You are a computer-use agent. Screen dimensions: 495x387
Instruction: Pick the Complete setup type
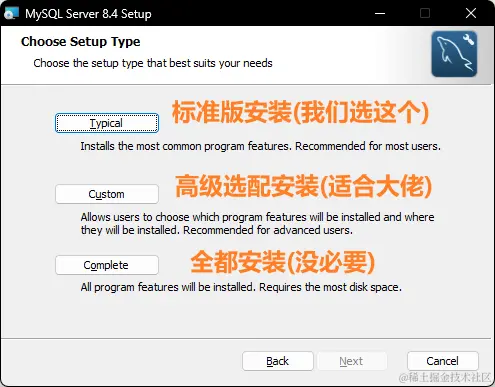click(107, 265)
